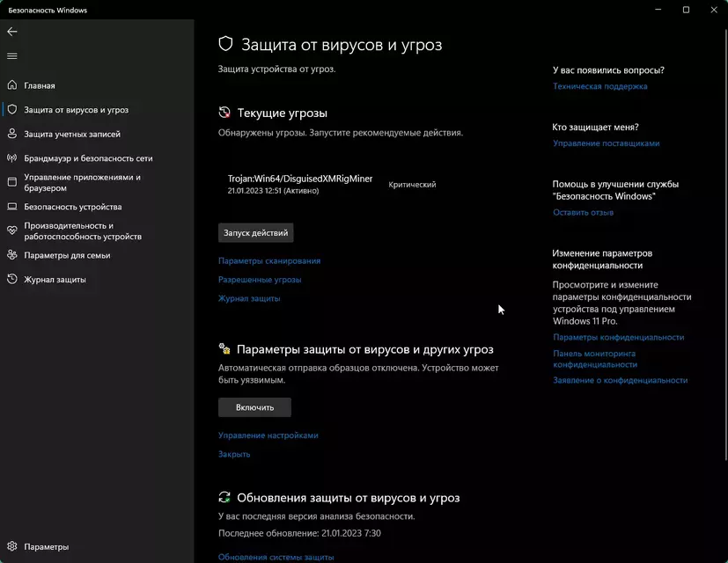The height and width of the screenshot is (563, 728).
Task: Click the vertical scrollbar on the right
Action: tap(725, 244)
